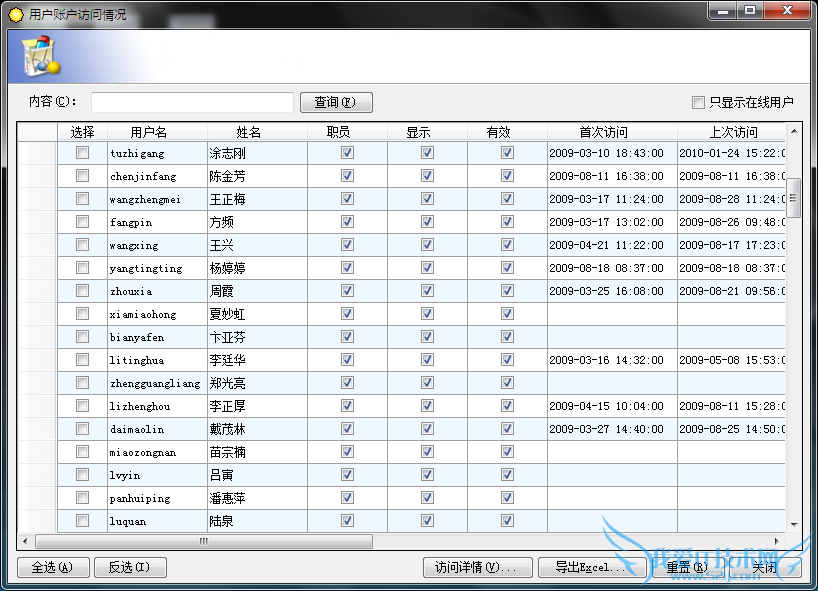Focus the 内容 search input field

(192, 102)
